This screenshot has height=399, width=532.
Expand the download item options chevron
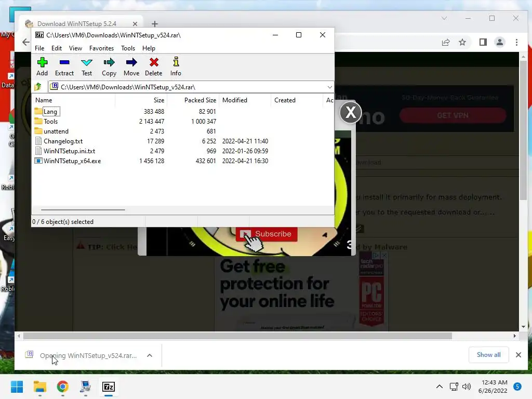150,355
